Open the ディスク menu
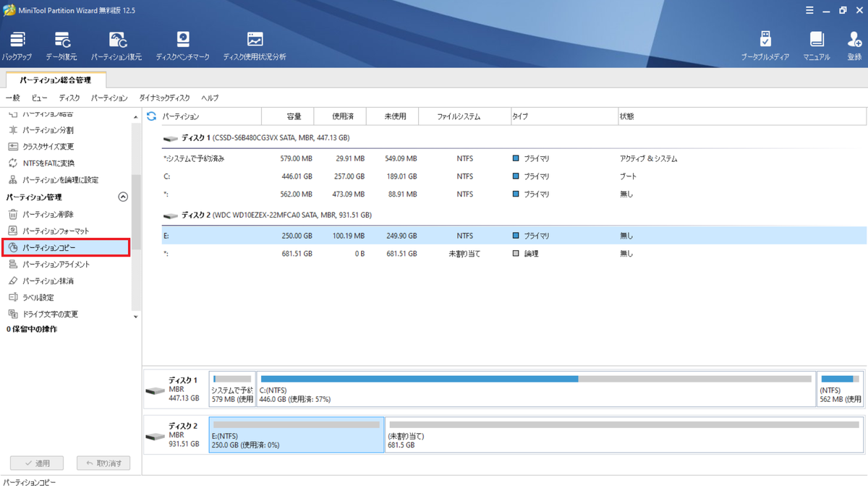This screenshot has width=868, height=488. pos(69,98)
